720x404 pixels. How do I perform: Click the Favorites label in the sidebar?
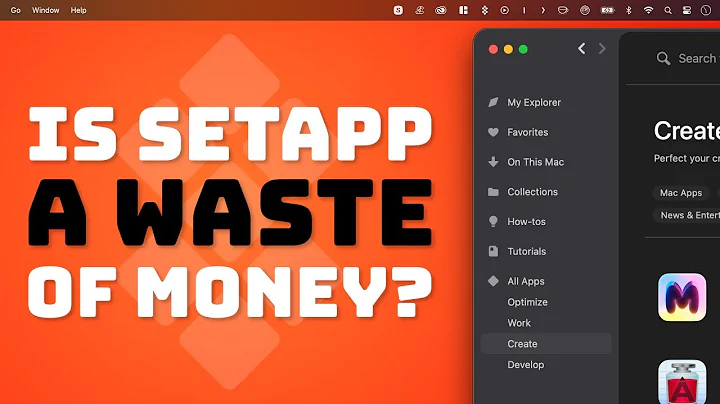click(x=528, y=132)
